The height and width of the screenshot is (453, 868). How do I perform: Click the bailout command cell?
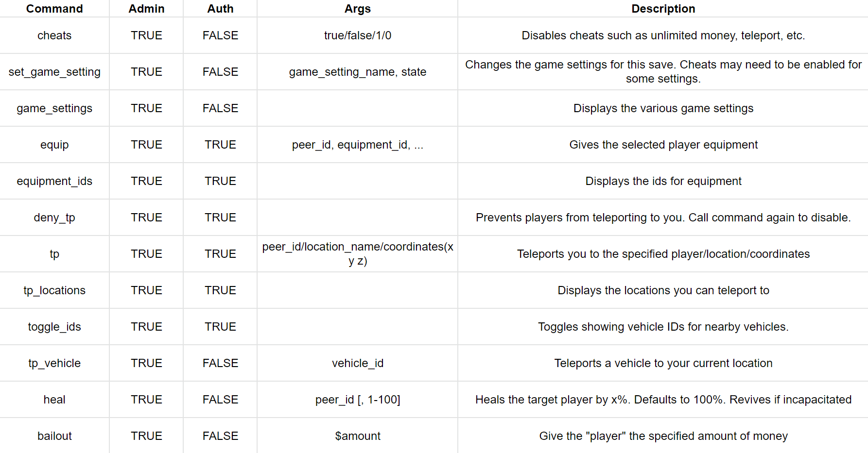54,436
